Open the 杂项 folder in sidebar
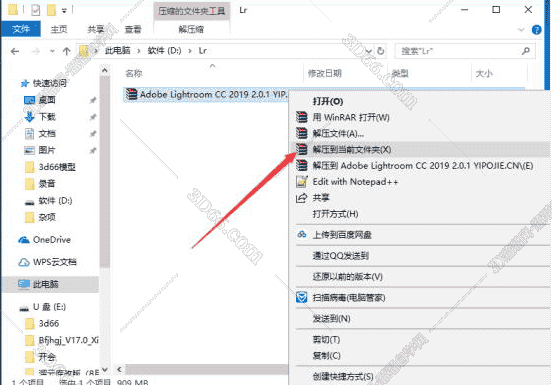Image resolution: width=552 pixels, height=385 pixels. tap(47, 217)
